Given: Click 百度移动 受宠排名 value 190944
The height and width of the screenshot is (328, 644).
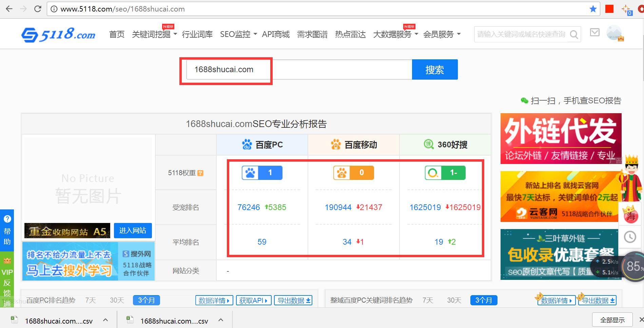Looking at the screenshot, I should point(338,207).
